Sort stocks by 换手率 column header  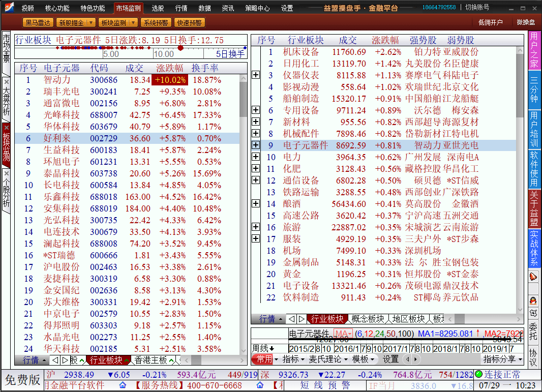(205, 68)
